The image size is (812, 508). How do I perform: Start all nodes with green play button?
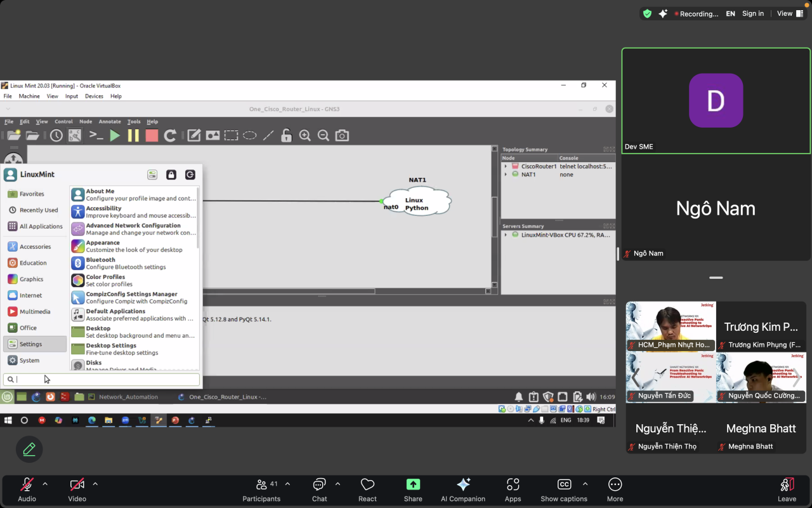point(115,135)
